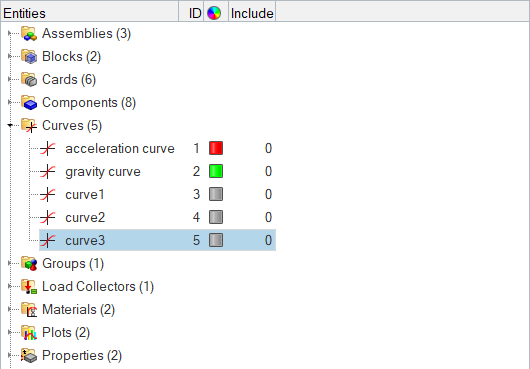The image size is (530, 369).
Task: Click ID value 4 of curve2
Action: coord(196,217)
